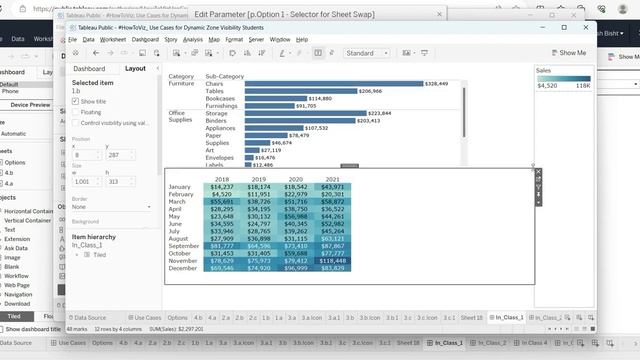Switch to the Dashboard pane tab
This screenshot has height=360, width=640.
click(89, 69)
